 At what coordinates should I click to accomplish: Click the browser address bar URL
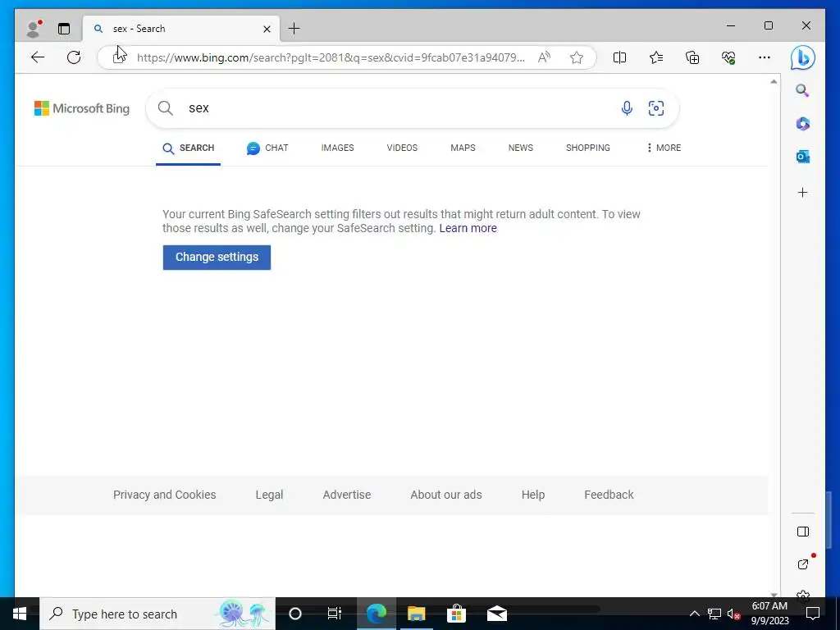pyautogui.click(x=331, y=57)
